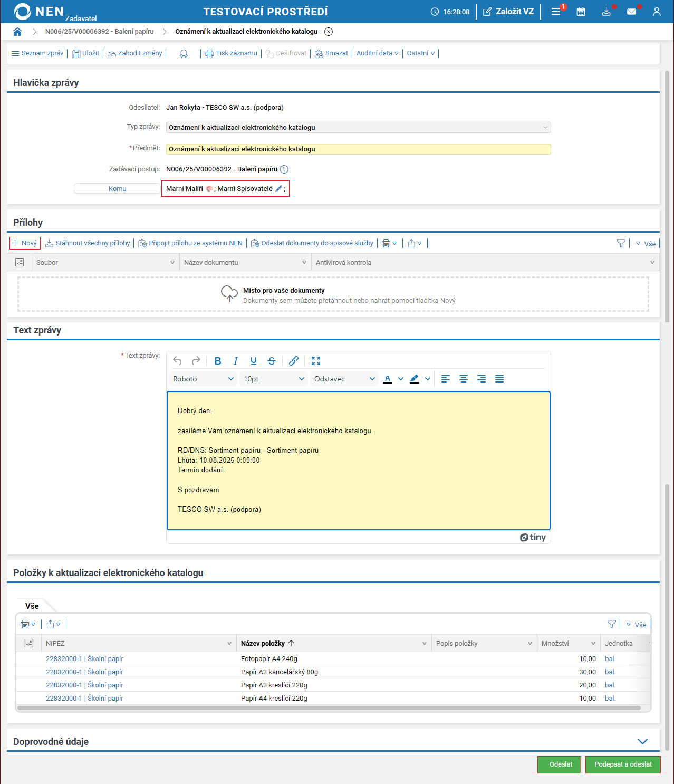674x784 pixels.
Task: Click the Komu recipients button
Action: (117, 189)
